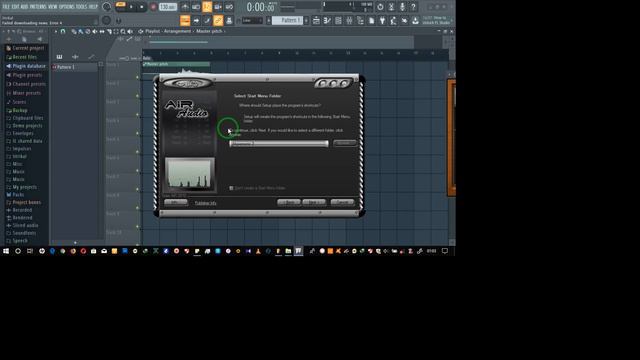The height and width of the screenshot is (360, 640).
Task: Click the arrow right of Pattern 1 selector
Action: [x=306, y=20]
